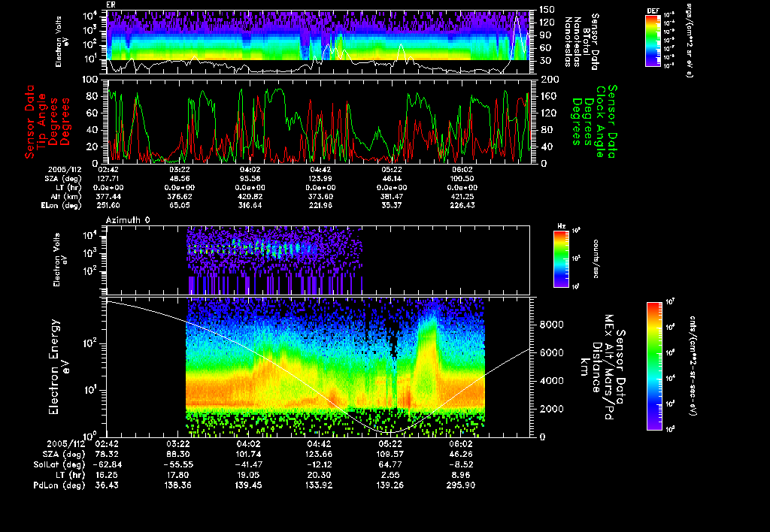The width and height of the screenshot is (770, 532).
Task: Click the DEF rainbow color bar
Action: pos(653,41)
